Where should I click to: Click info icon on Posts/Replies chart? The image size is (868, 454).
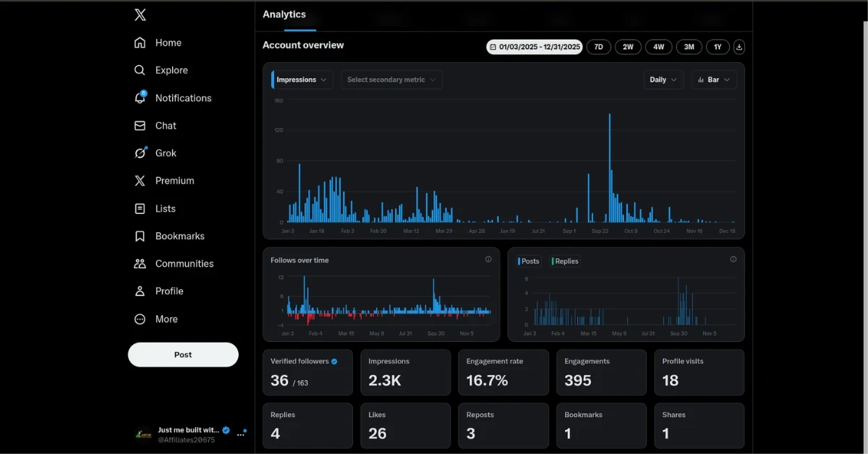point(733,260)
